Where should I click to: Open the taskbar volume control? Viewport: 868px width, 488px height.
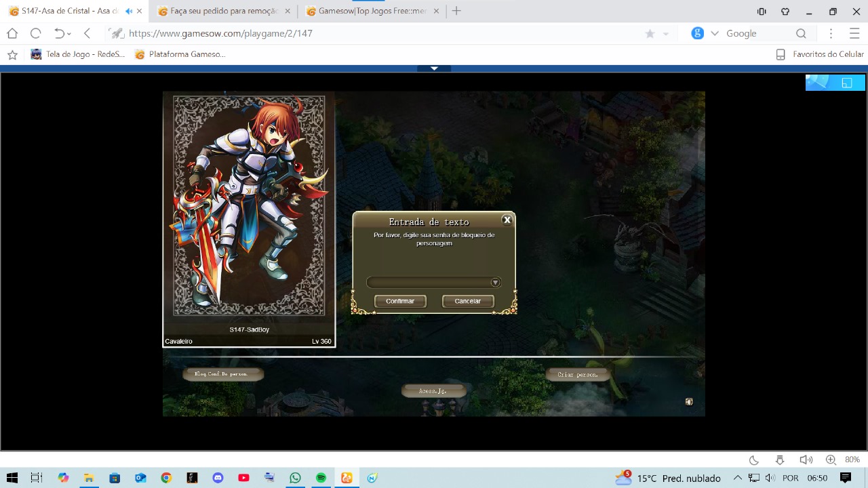pos(770,478)
